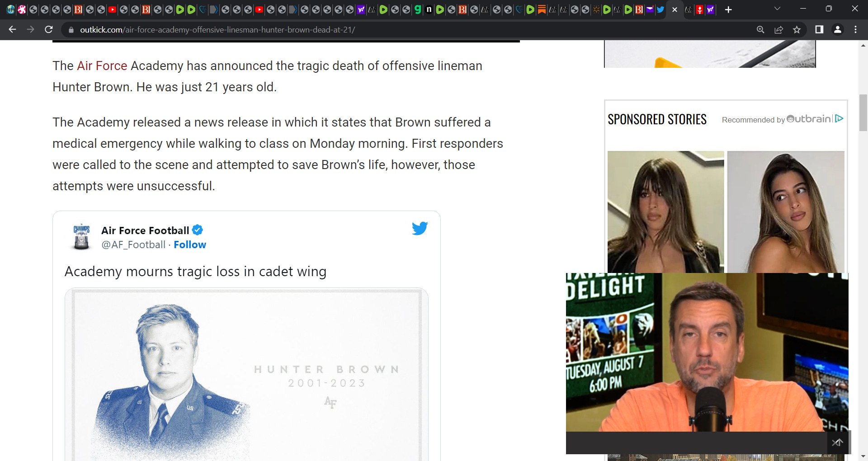
Task: Switch to the orange network-dots icon tab
Action: pos(596,9)
